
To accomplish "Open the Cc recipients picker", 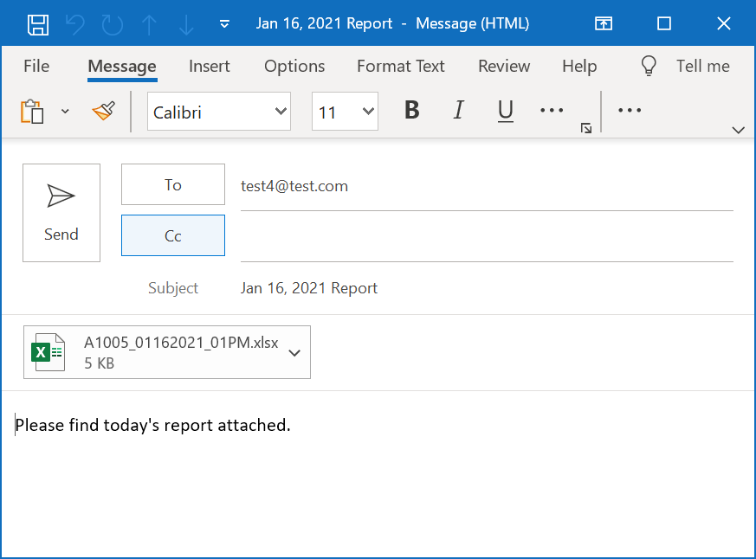I will click(x=172, y=235).
